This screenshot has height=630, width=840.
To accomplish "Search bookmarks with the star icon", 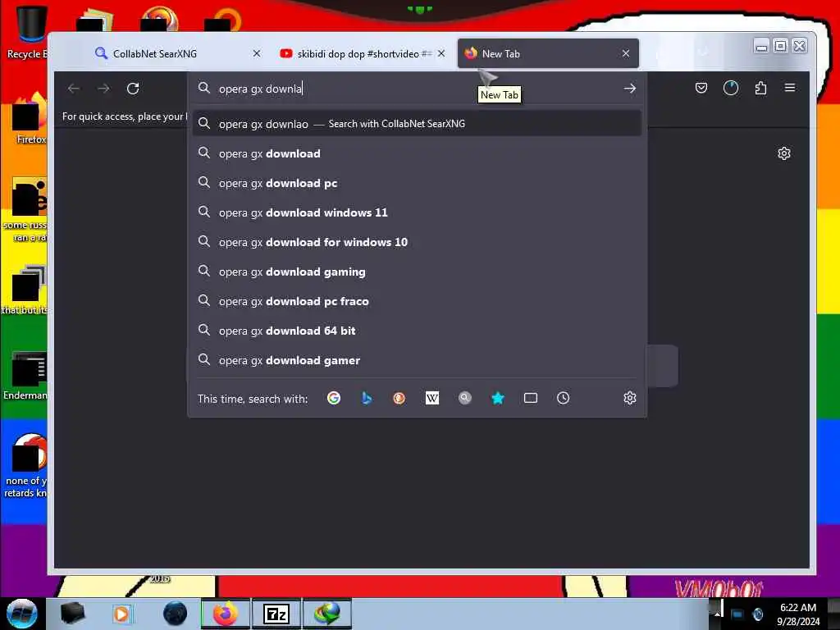I will pyautogui.click(x=498, y=398).
